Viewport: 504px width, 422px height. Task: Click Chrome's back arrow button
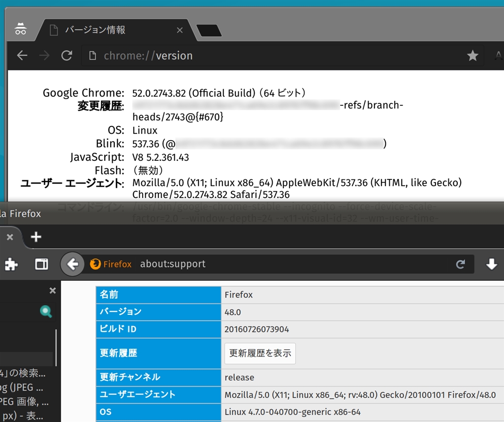(x=22, y=56)
